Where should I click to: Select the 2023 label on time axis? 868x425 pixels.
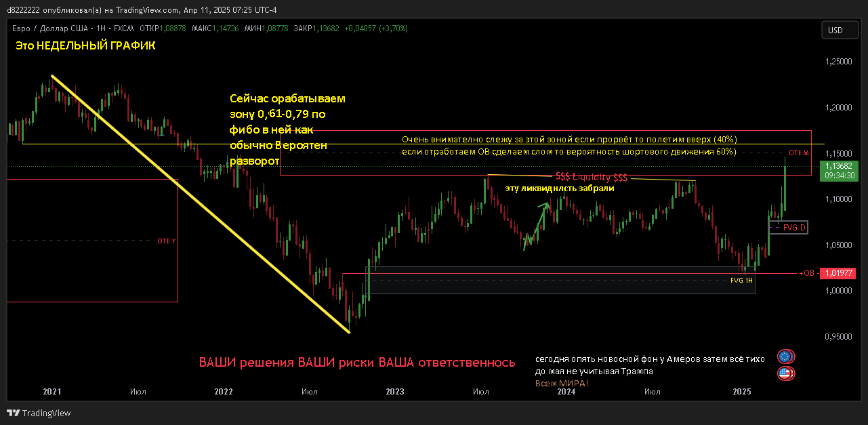[394, 391]
